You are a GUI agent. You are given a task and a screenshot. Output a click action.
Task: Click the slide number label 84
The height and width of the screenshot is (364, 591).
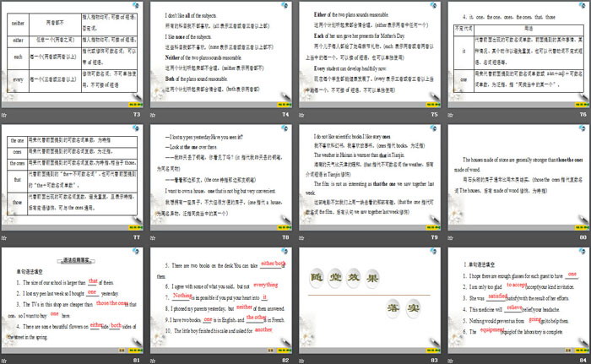pos(583,361)
